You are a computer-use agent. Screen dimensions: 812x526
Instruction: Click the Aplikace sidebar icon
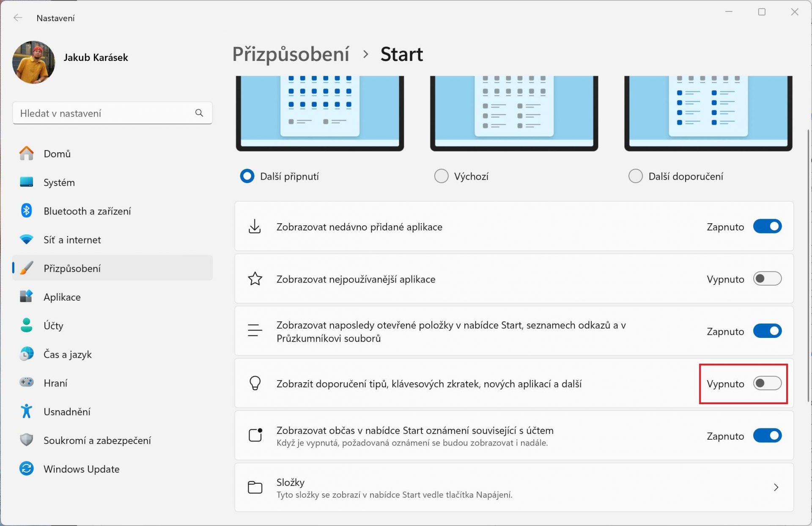pyautogui.click(x=26, y=297)
